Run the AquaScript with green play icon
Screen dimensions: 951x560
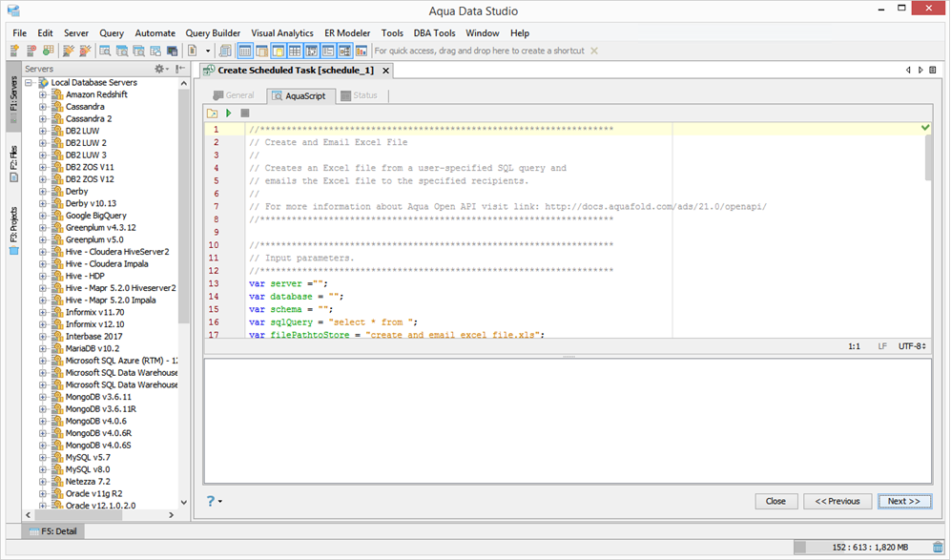[x=229, y=113]
